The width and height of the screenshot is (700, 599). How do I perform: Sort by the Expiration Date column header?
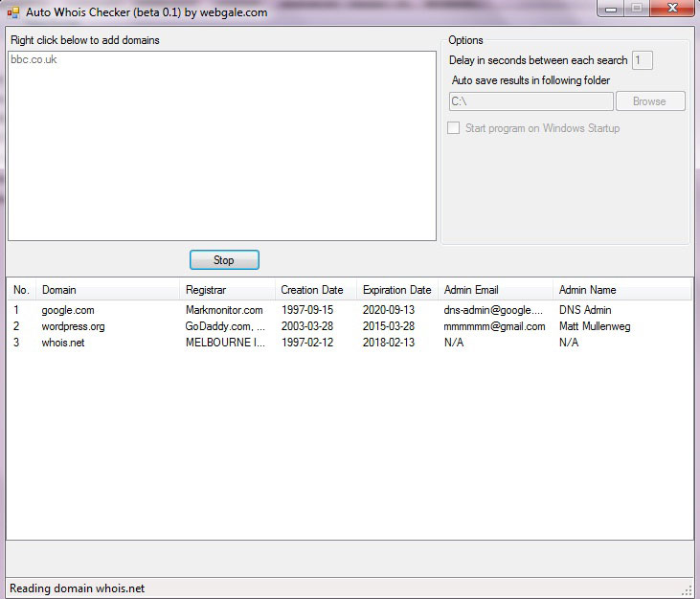point(397,290)
